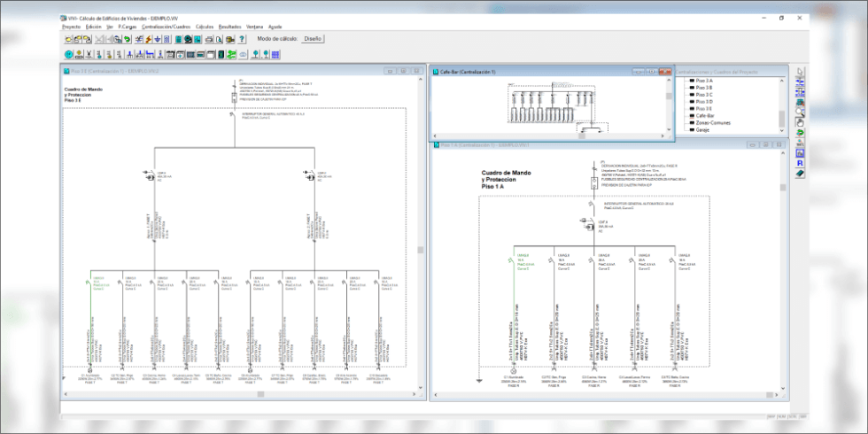Image resolution: width=868 pixels, height=434 pixels.
Task: Open the Proyecto menu
Action: point(72,27)
